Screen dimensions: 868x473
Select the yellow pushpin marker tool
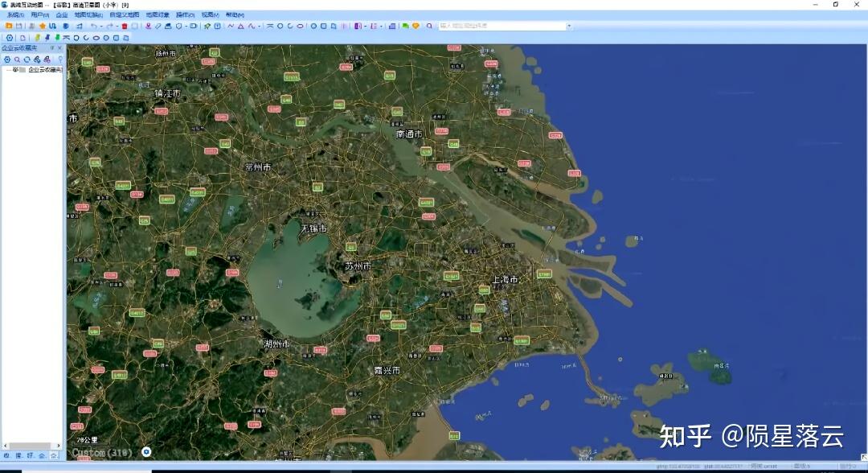tap(38, 39)
